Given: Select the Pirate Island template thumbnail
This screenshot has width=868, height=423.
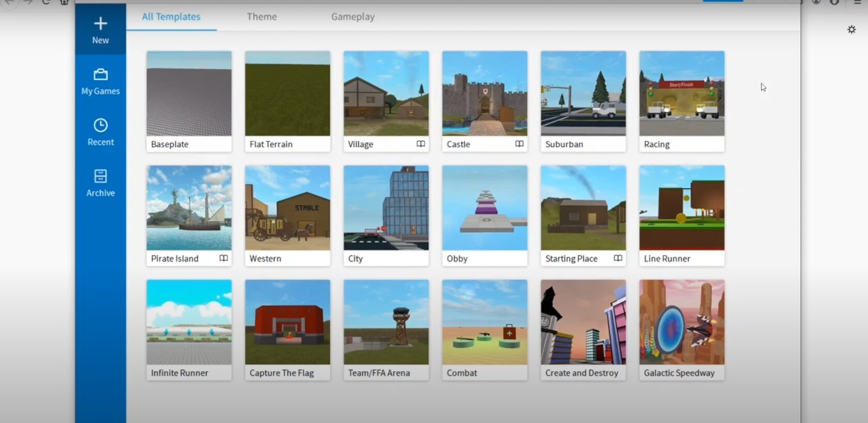Looking at the screenshot, I should (x=189, y=208).
